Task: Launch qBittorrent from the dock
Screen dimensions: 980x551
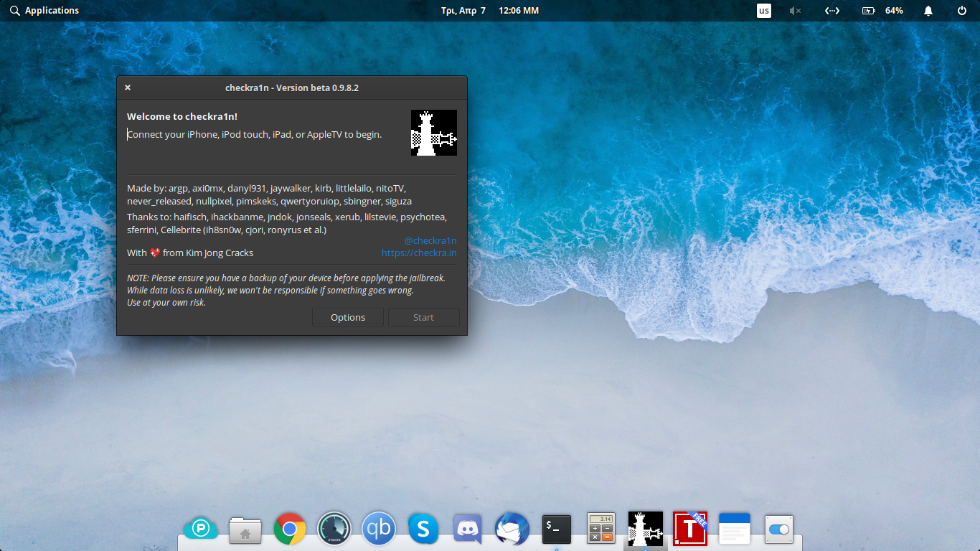Action: click(x=378, y=529)
